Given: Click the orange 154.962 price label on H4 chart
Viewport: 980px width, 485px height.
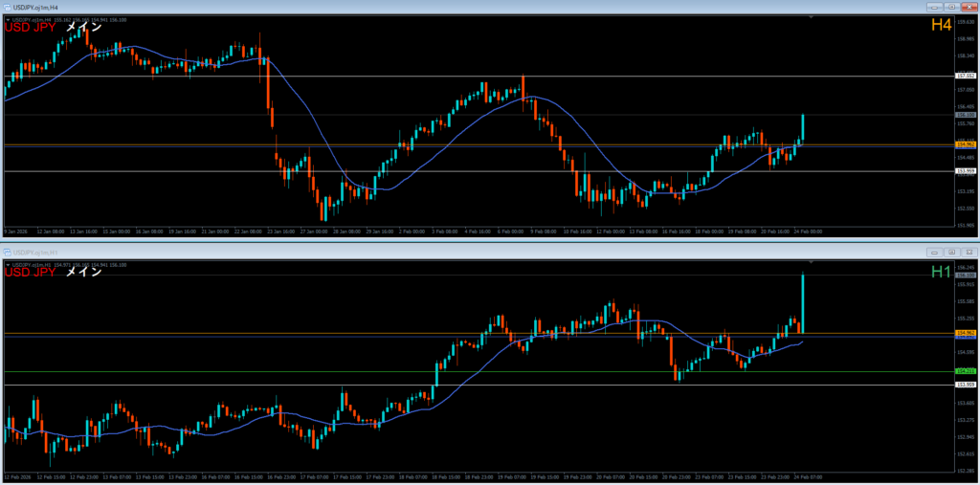Looking at the screenshot, I should point(965,145).
